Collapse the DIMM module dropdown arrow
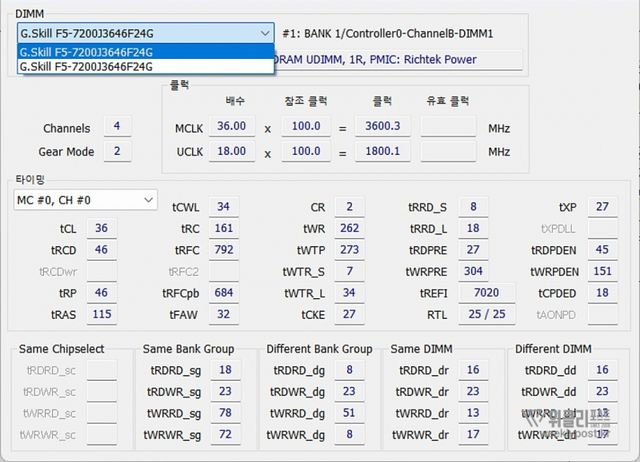This screenshot has width=640, height=462. 264,33
